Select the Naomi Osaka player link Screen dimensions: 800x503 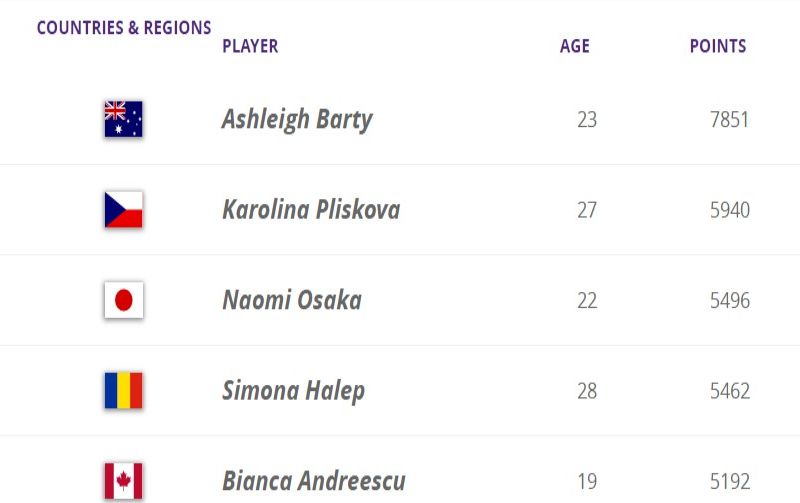[292, 300]
